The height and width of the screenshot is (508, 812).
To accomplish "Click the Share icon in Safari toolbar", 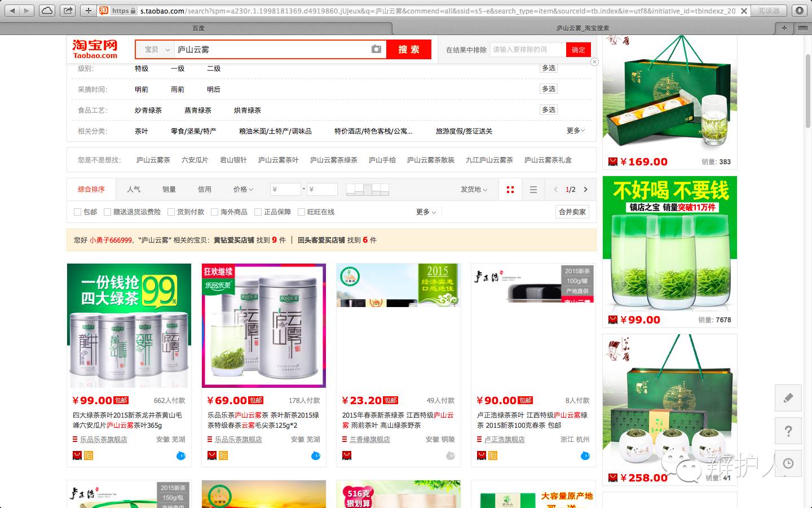I will click(68, 11).
